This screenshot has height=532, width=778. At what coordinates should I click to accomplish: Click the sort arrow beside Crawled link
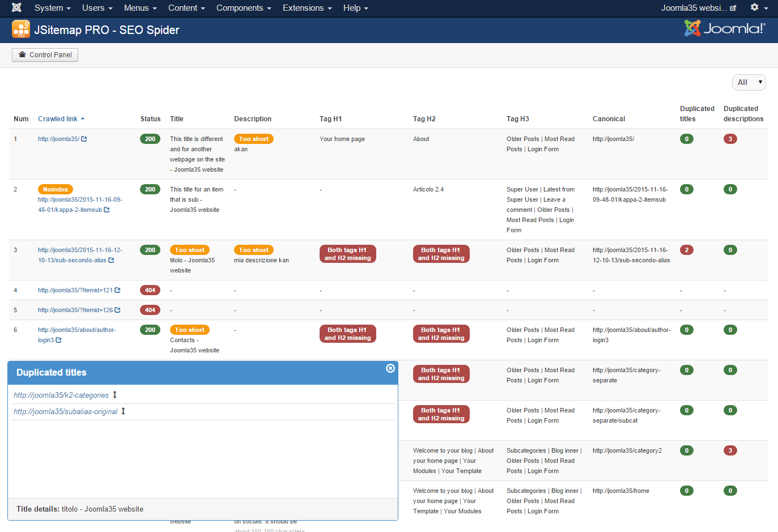coord(83,119)
